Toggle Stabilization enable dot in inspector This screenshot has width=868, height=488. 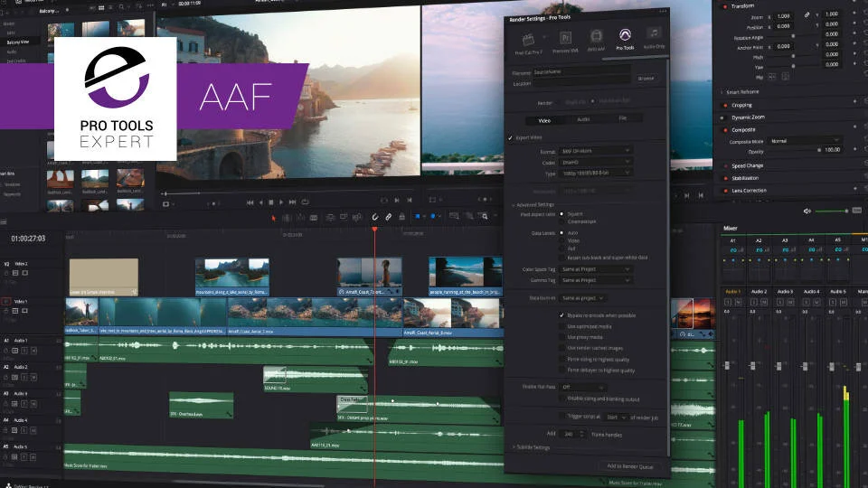(725, 178)
